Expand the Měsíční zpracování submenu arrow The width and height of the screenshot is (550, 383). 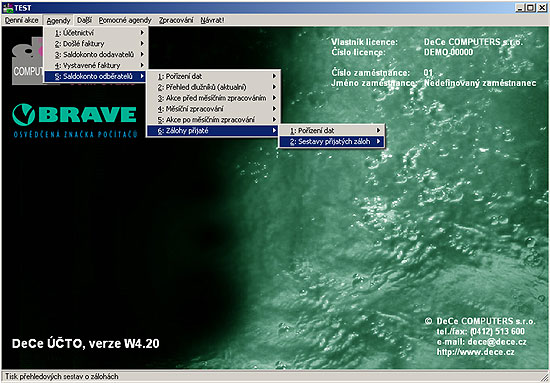pos(274,109)
